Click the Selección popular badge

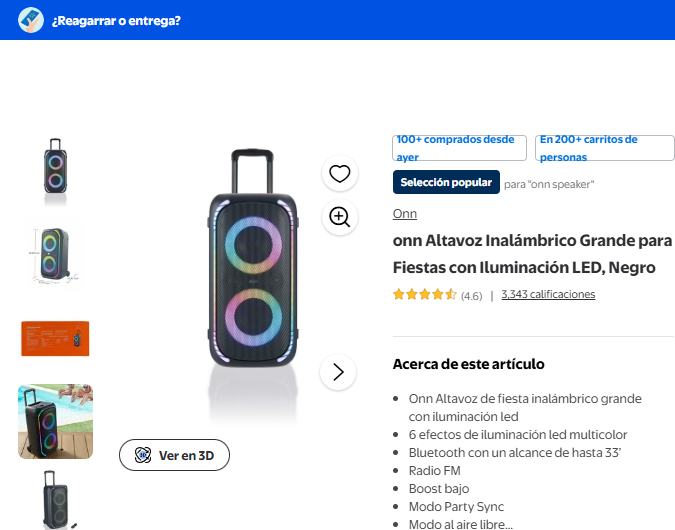point(446,182)
